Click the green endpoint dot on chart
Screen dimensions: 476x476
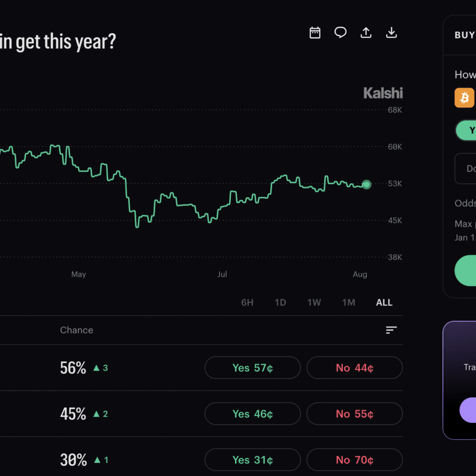coord(367,184)
